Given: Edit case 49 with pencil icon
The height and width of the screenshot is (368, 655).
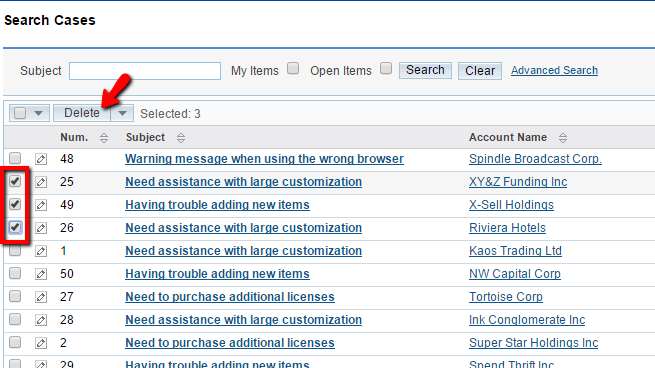Looking at the screenshot, I should pos(41,205).
